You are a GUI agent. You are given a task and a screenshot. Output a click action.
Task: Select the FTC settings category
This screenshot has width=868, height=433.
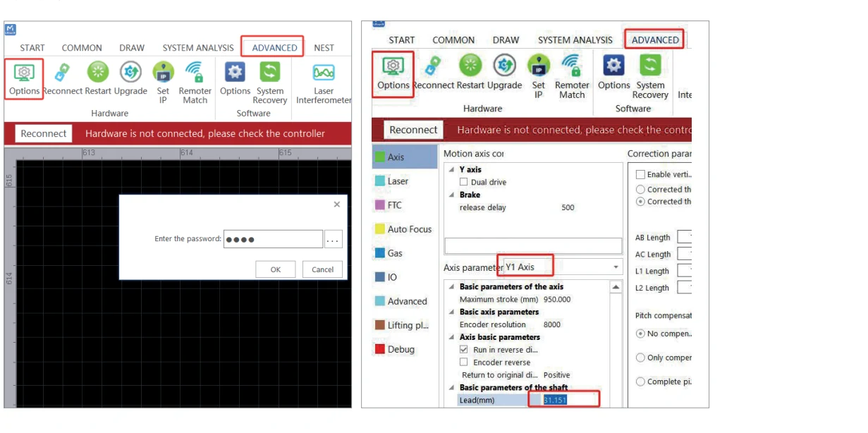point(405,205)
